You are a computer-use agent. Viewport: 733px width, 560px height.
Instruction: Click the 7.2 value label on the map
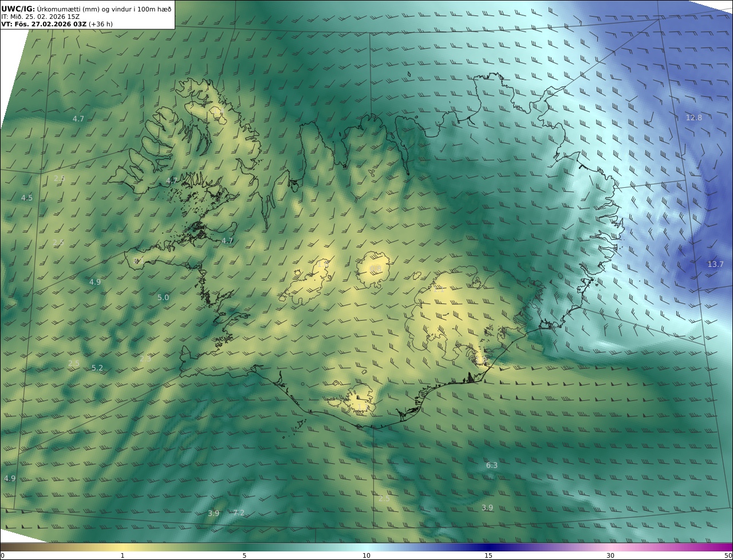(239, 512)
